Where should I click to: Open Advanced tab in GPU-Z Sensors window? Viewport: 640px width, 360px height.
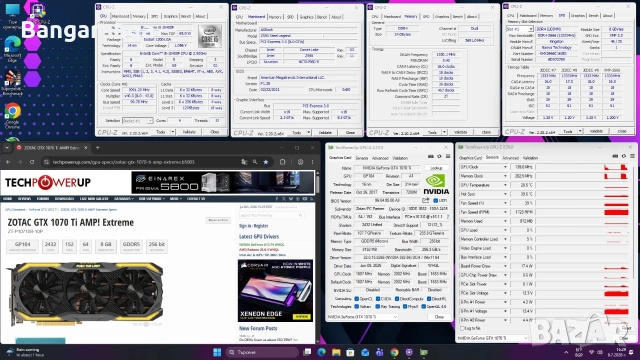click(511, 158)
